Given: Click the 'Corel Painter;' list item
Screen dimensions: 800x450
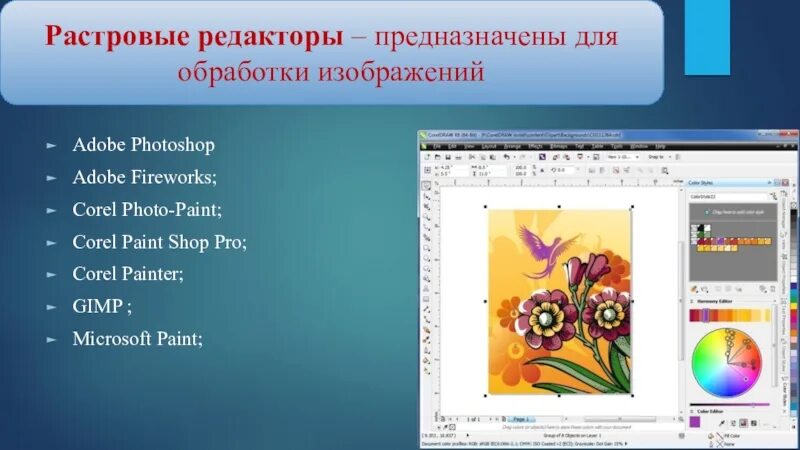Looking at the screenshot, I should 128,274.
